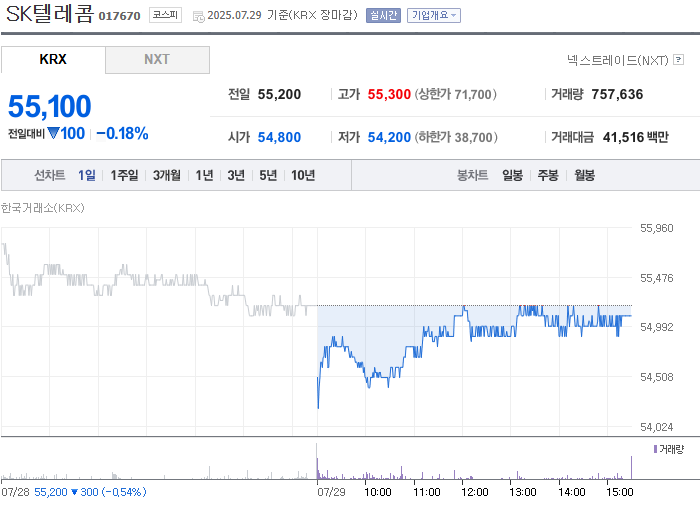Click the 15:00 time axis label
This screenshot has width=700, height=505.
point(620,492)
